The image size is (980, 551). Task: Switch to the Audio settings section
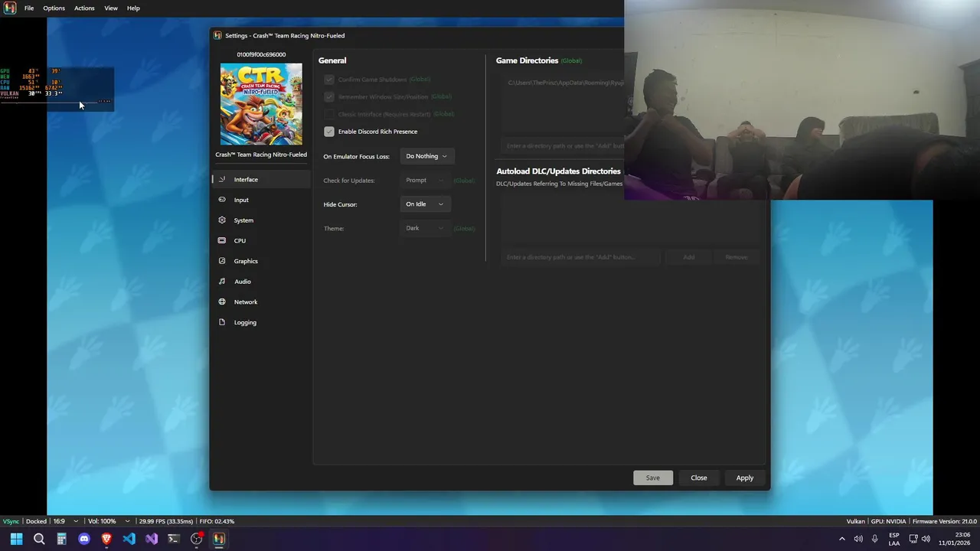[261, 282]
